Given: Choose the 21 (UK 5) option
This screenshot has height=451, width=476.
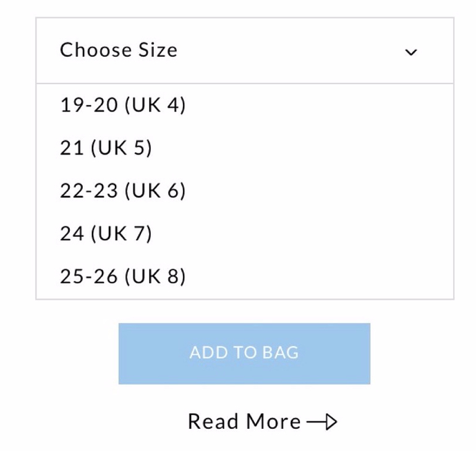Looking at the screenshot, I should tap(106, 148).
